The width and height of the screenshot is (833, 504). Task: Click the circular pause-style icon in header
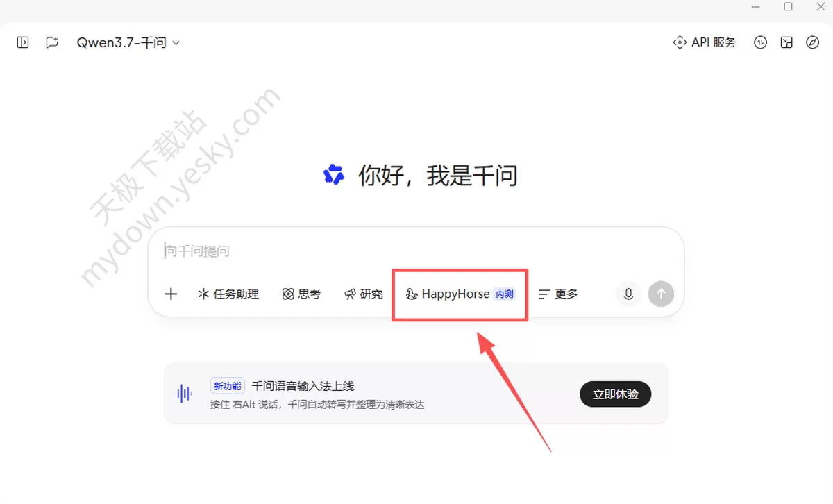point(761,42)
